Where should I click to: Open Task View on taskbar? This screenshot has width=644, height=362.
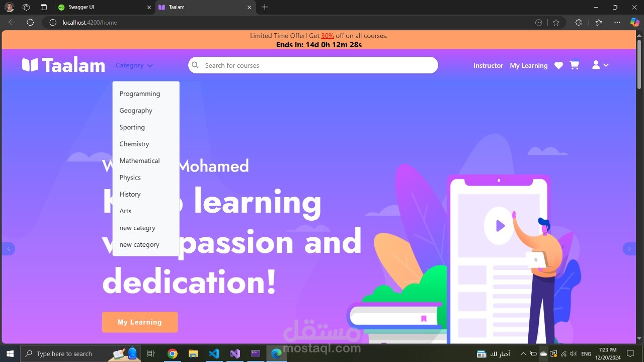pyautogui.click(x=150, y=353)
